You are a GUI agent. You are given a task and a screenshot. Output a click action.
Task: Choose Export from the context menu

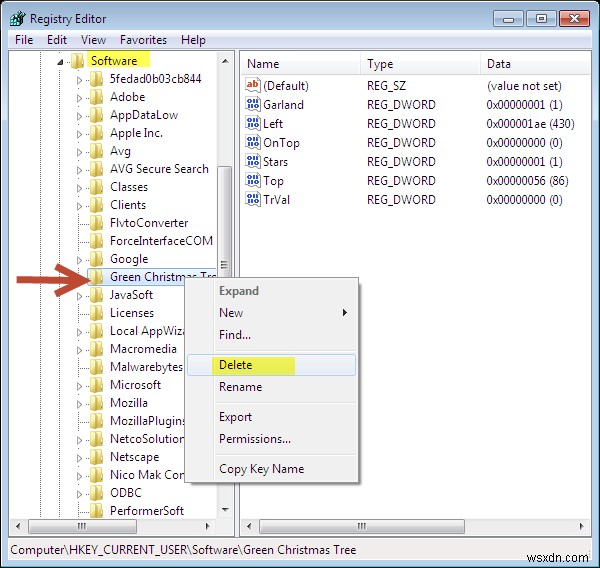(272, 417)
